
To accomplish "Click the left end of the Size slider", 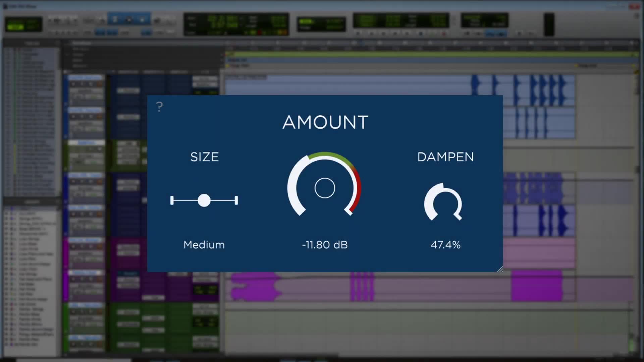I will point(172,200).
